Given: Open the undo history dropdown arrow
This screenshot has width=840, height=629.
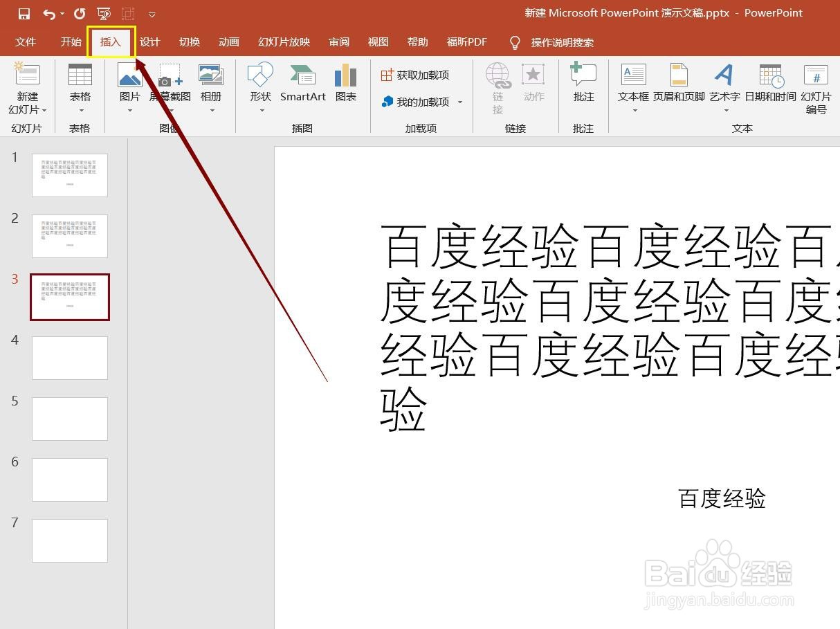Looking at the screenshot, I should pos(62,14).
